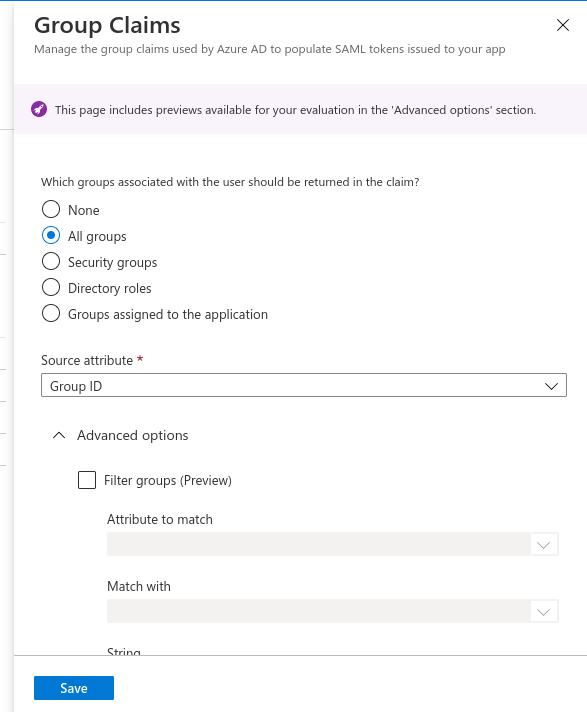The width and height of the screenshot is (587, 712).
Task: Click the Advanced options label
Action: coord(133,435)
